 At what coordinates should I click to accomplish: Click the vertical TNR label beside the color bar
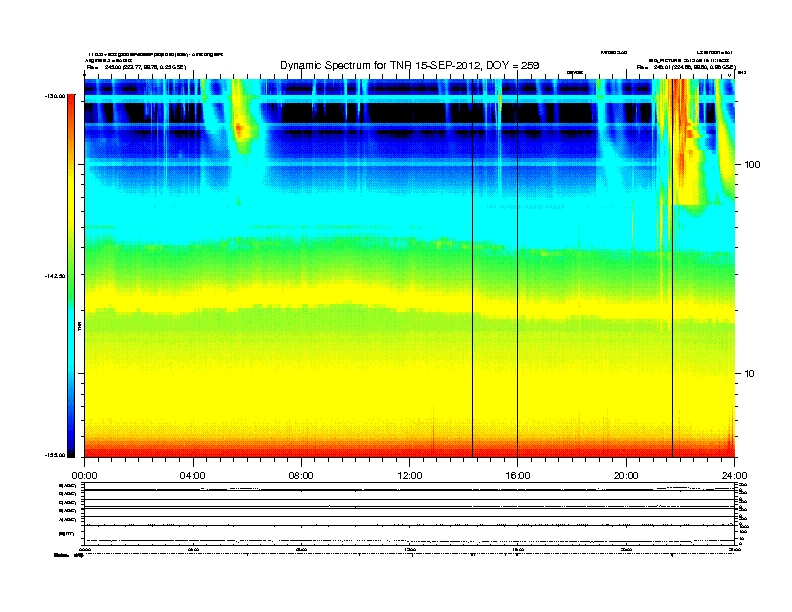pos(79,326)
